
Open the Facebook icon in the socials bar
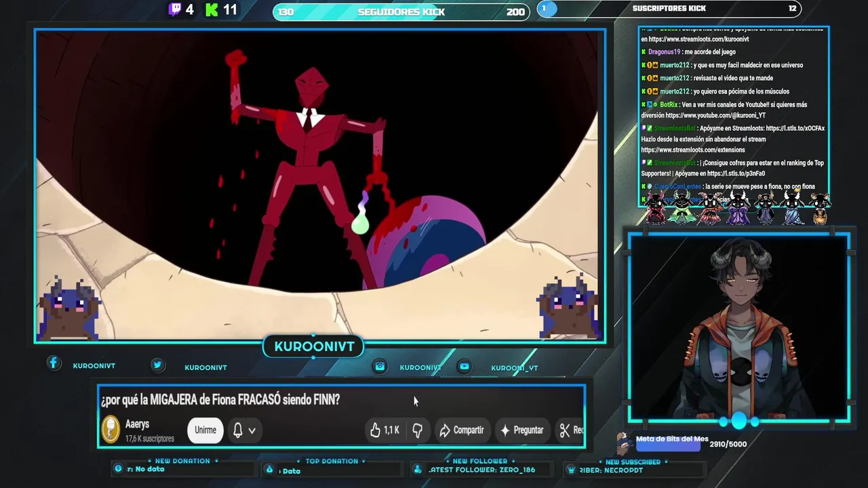click(x=54, y=363)
